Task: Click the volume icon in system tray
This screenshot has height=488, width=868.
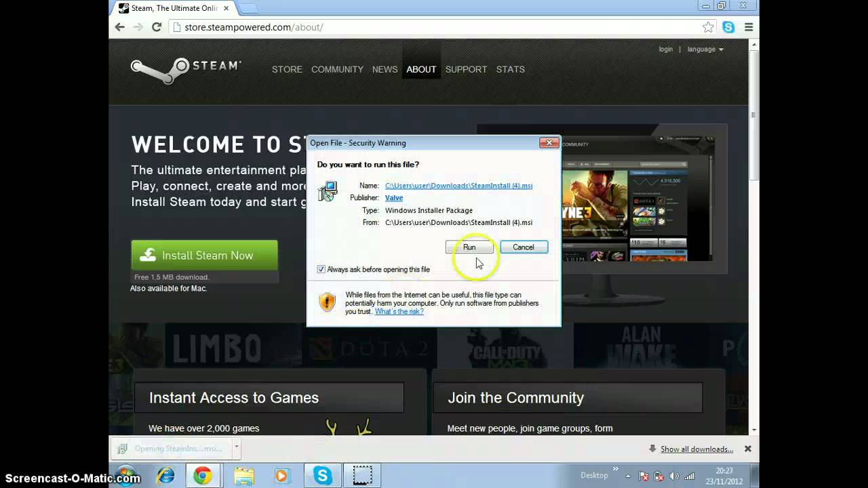Action: tap(674, 476)
